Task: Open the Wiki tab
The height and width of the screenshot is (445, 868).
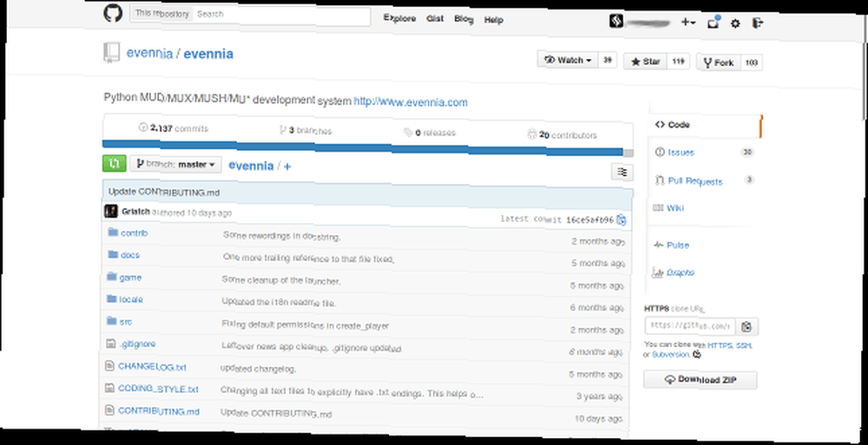Action: click(x=675, y=208)
